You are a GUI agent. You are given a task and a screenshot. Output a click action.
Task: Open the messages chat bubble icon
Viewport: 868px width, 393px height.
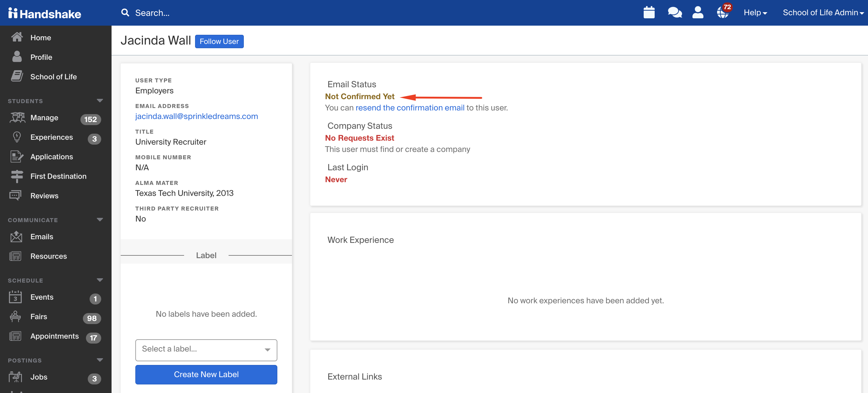pyautogui.click(x=674, y=13)
